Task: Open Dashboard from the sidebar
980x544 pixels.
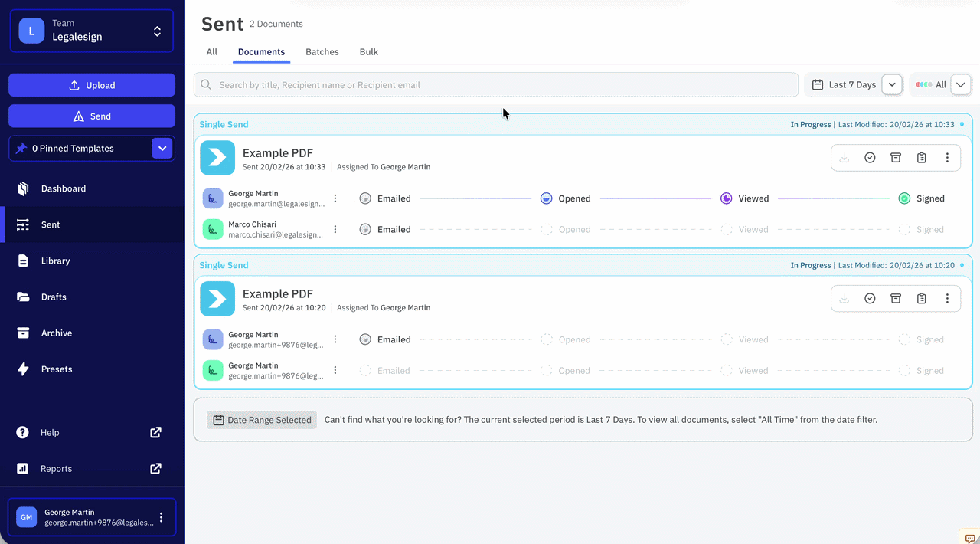Action: [64, 188]
